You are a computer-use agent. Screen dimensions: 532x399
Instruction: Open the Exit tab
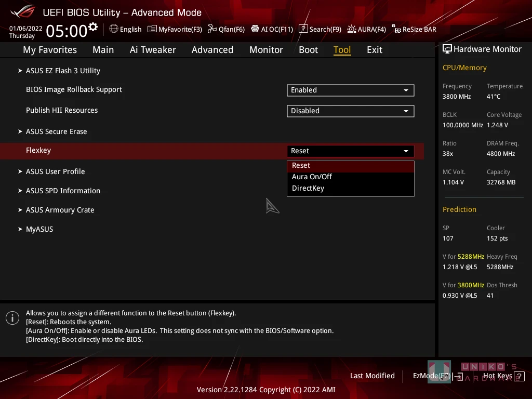(x=375, y=50)
